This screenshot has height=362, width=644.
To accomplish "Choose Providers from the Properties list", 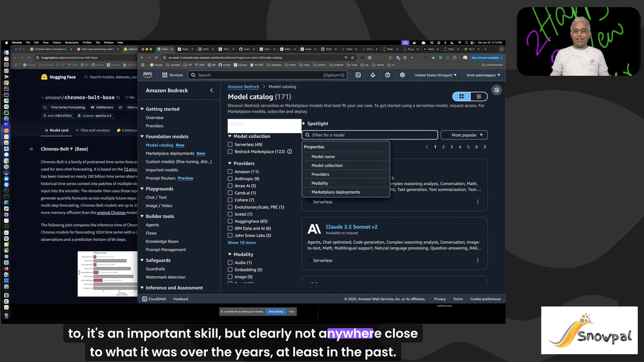I will pyautogui.click(x=346, y=174).
